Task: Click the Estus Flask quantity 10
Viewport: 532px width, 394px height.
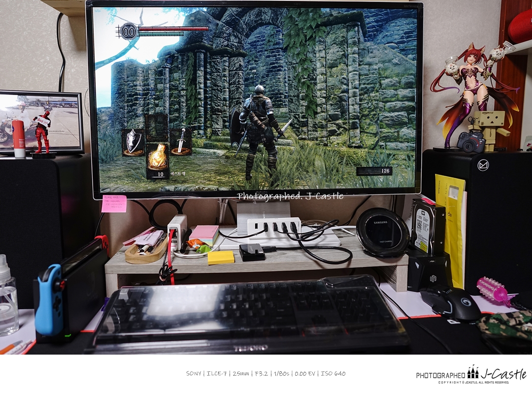Action: 161,174
